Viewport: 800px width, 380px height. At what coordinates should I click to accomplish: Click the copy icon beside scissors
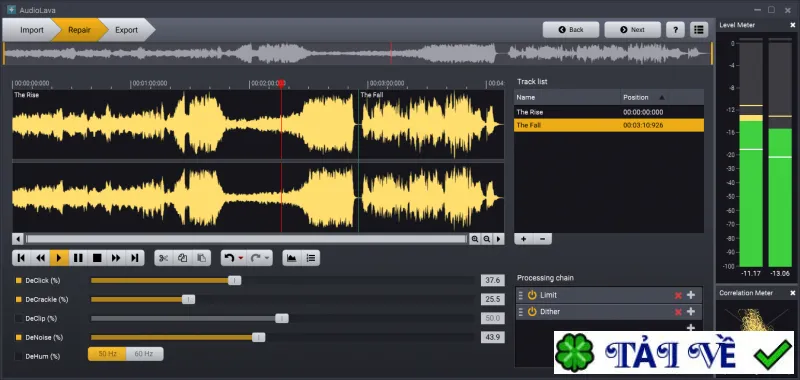click(x=183, y=258)
